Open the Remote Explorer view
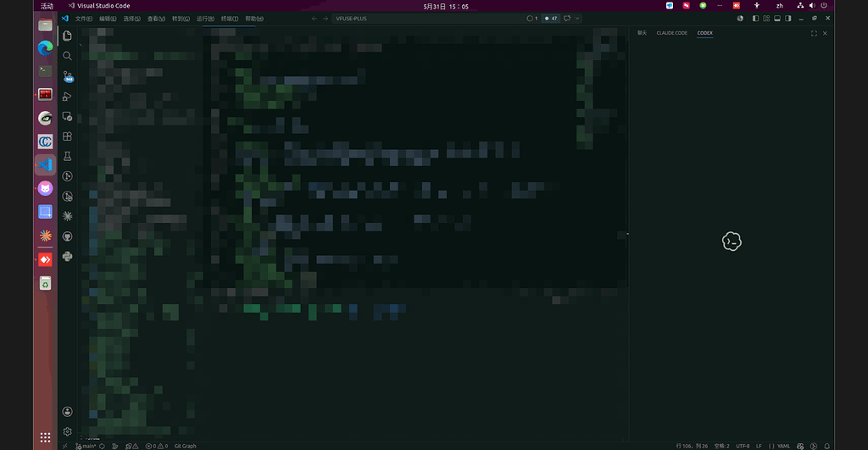Screen dimensions: 868x450 [67, 116]
